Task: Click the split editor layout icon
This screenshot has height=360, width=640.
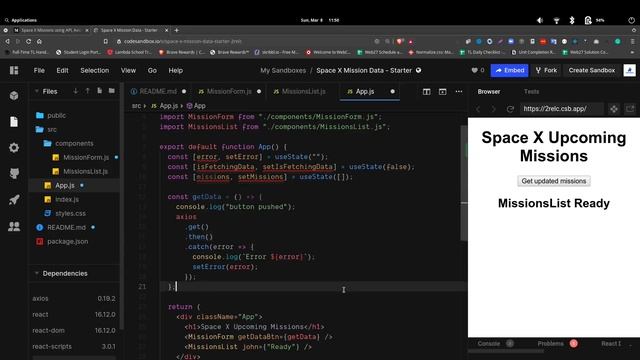Action: coord(427,91)
